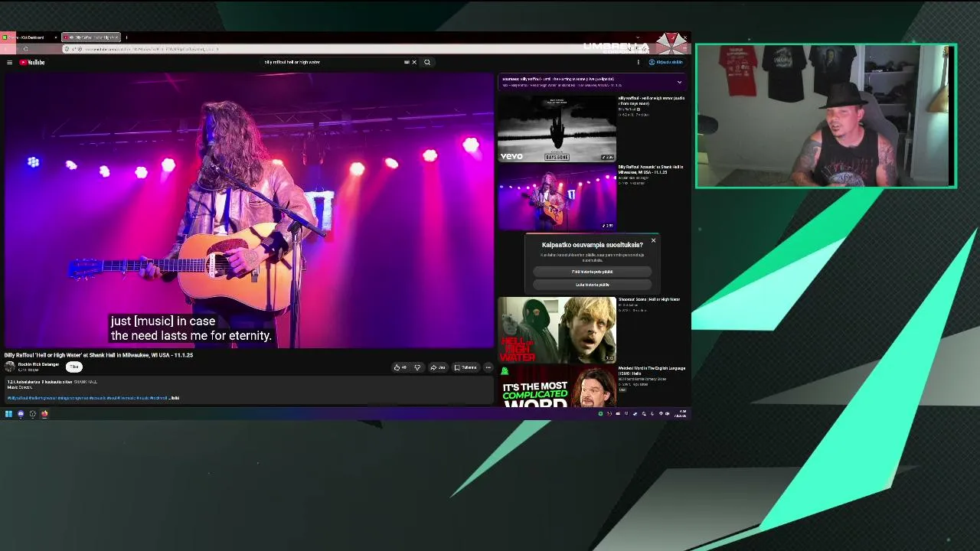Open the Vevo Hell or High Water audio thumbnail
This screenshot has width=980, height=551.
click(x=557, y=129)
